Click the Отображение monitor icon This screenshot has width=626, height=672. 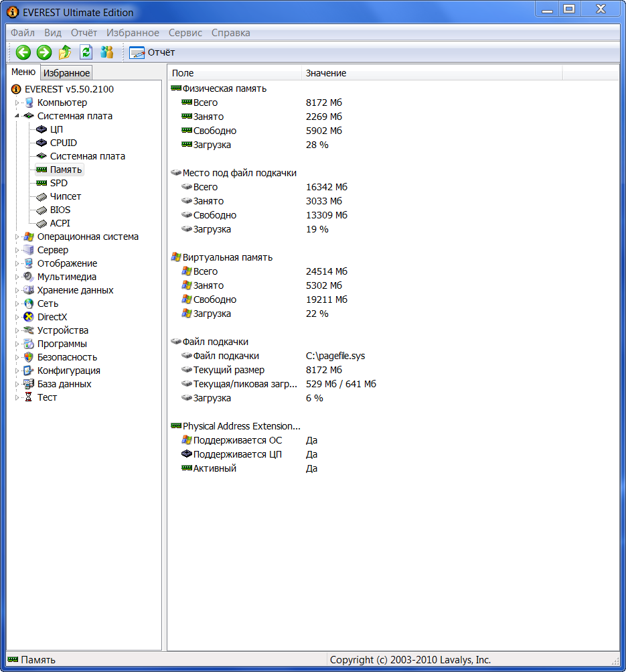29,263
